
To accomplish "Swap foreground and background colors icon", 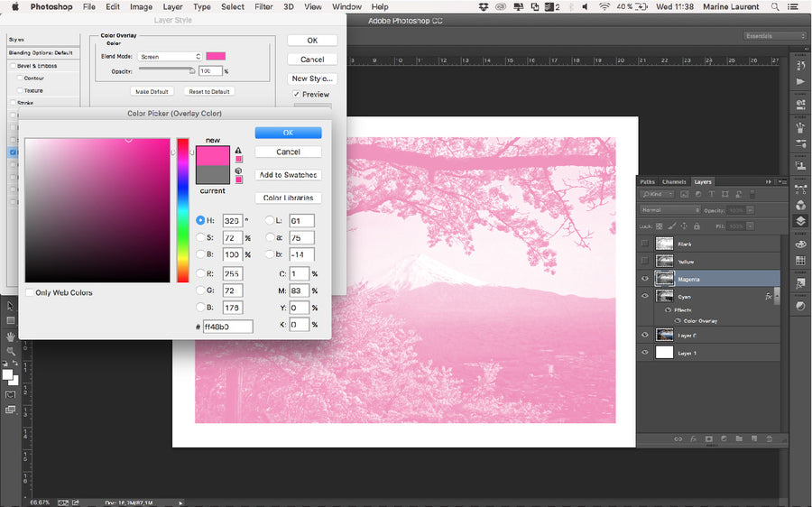I will [x=15, y=363].
